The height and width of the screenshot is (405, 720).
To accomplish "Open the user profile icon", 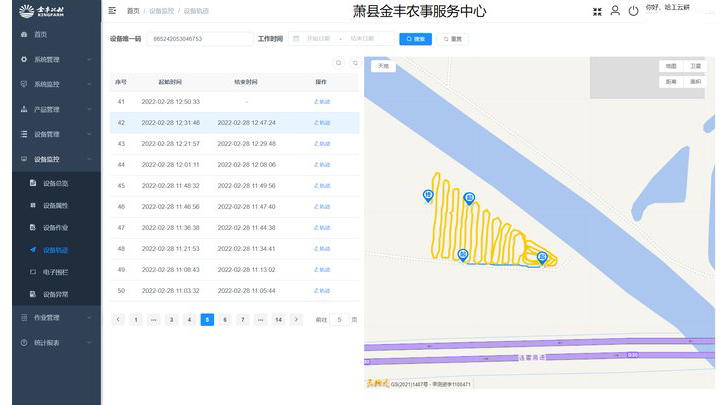I will 615,11.
